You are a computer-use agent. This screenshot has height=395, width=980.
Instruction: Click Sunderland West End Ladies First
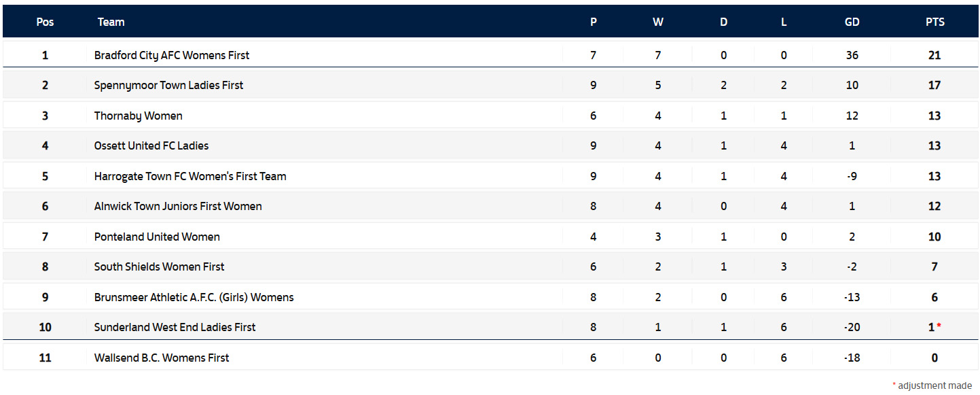(175, 327)
